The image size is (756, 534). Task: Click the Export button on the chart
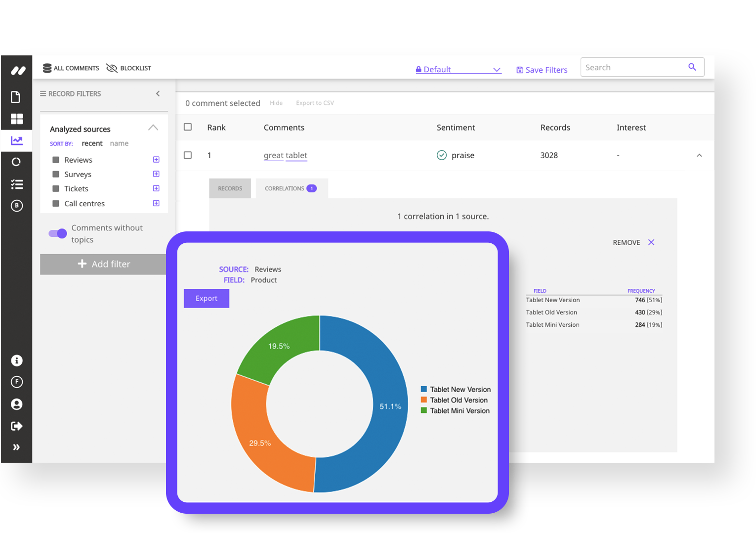tap(206, 298)
